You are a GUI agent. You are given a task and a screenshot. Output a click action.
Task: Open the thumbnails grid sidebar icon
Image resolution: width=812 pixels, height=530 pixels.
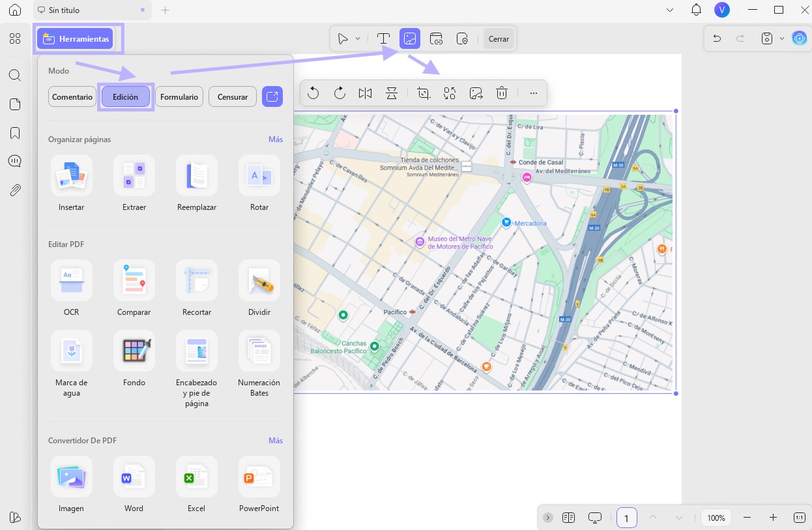(15, 39)
